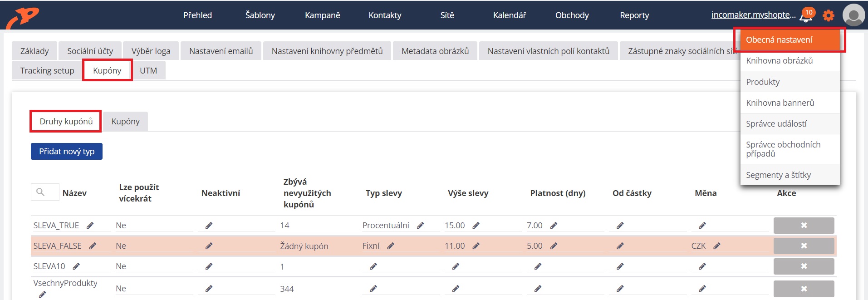Edit name pencil for VsechnyProdukty

point(42,294)
